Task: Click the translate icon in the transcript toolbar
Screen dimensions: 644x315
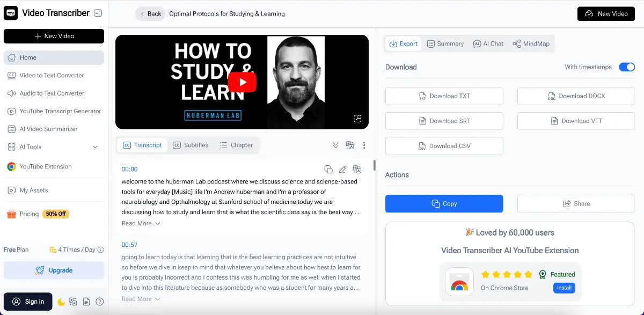Action: [x=350, y=145]
